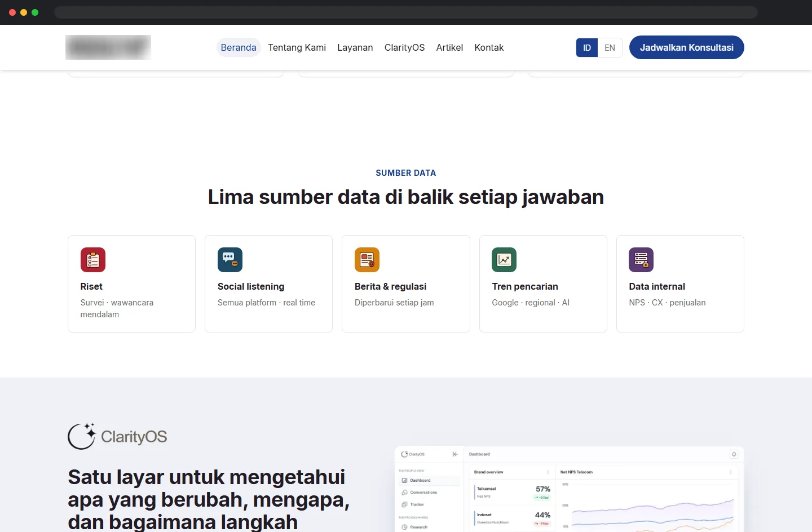Click the "Social listening" card title
The image size is (812, 532).
click(251, 286)
